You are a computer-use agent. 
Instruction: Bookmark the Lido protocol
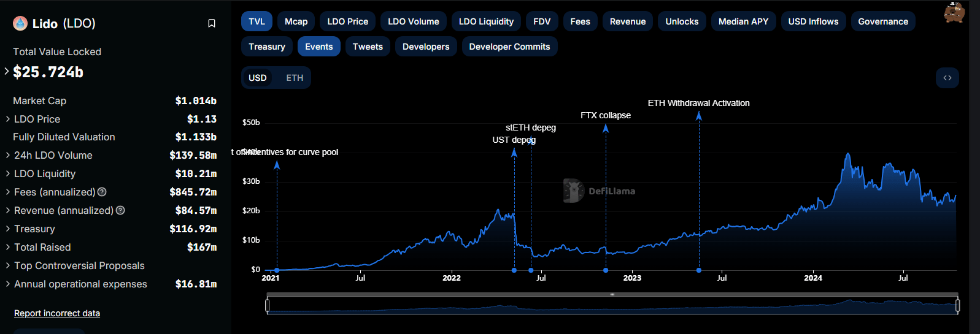coord(212,23)
